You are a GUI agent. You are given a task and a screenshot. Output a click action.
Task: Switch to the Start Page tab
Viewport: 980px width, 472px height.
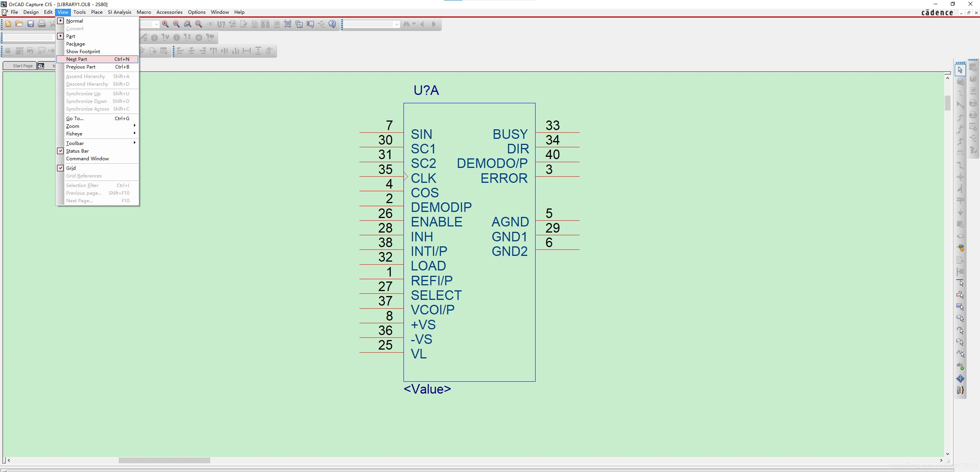click(x=22, y=66)
